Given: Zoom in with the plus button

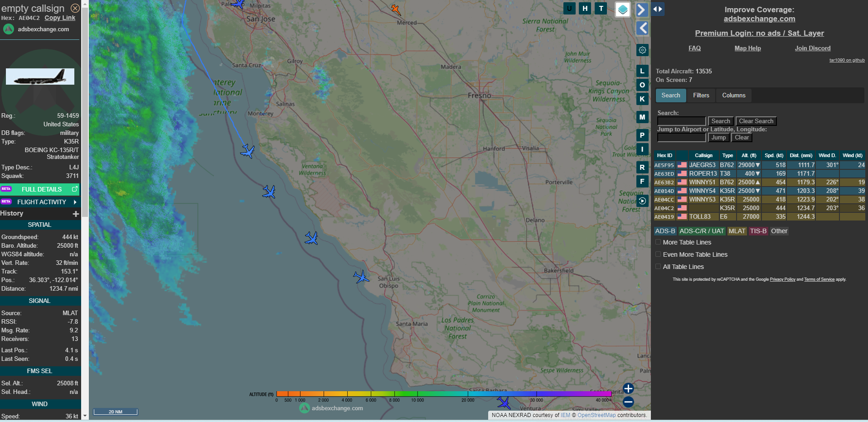Looking at the screenshot, I should (628, 388).
